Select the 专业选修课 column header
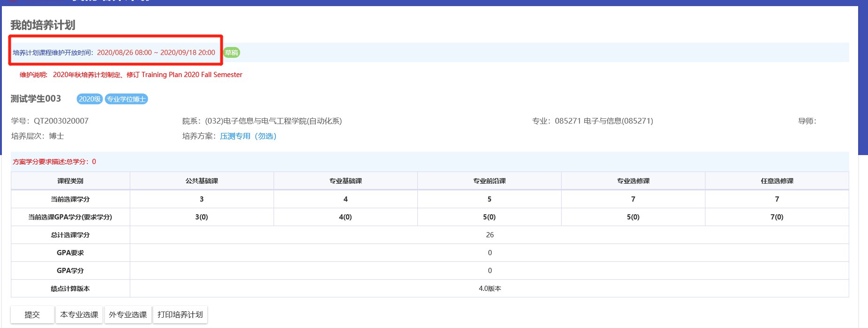The width and height of the screenshot is (868, 328). 633,181
